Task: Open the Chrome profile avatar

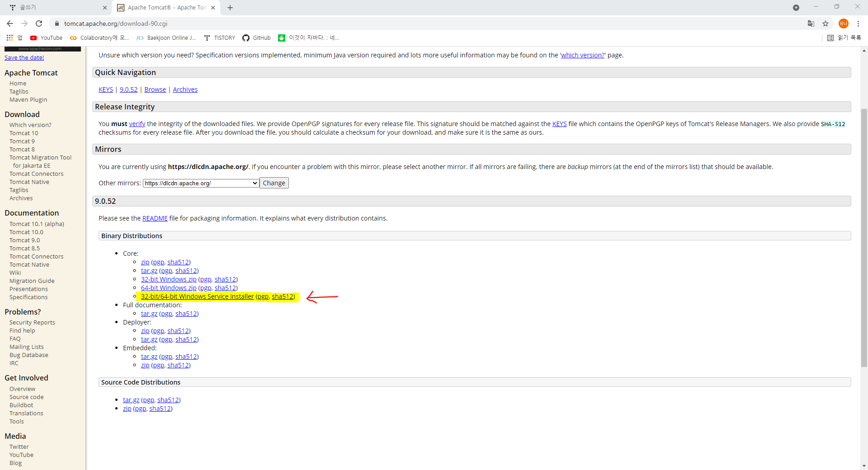Action: coord(843,23)
